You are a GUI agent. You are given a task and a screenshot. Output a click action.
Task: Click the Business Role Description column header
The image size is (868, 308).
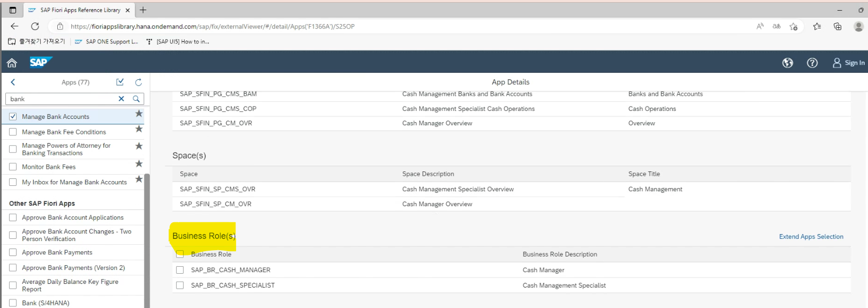[560, 254]
